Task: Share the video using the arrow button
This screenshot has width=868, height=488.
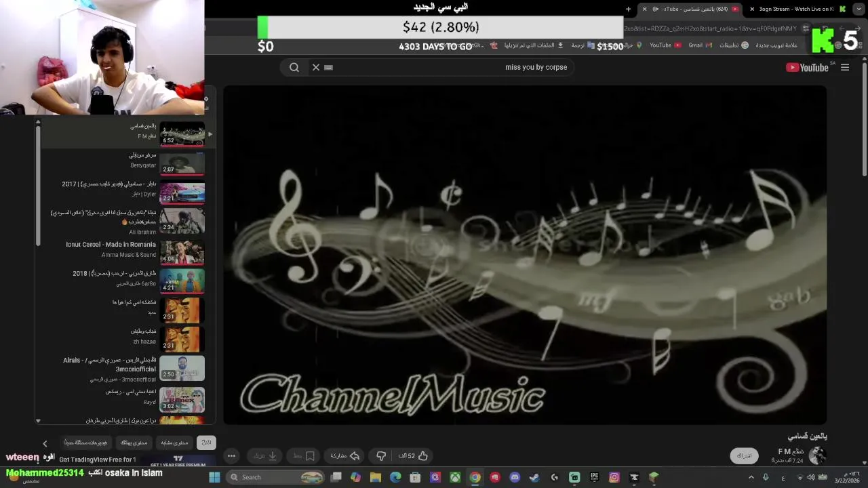Action: 345,456
